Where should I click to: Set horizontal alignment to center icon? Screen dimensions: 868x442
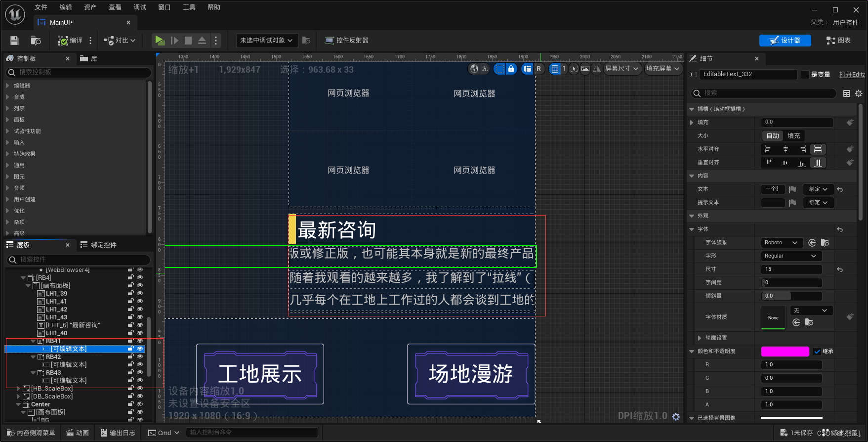pos(785,149)
